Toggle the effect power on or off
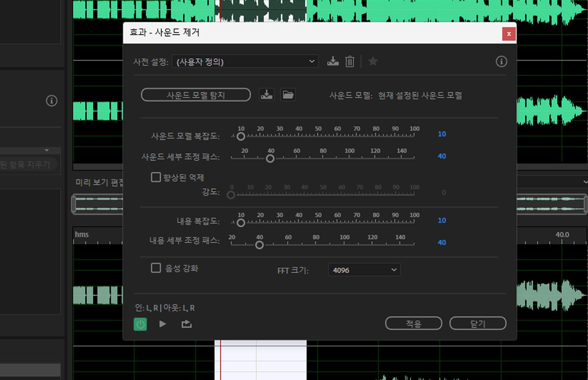The height and width of the screenshot is (380, 588). point(140,324)
